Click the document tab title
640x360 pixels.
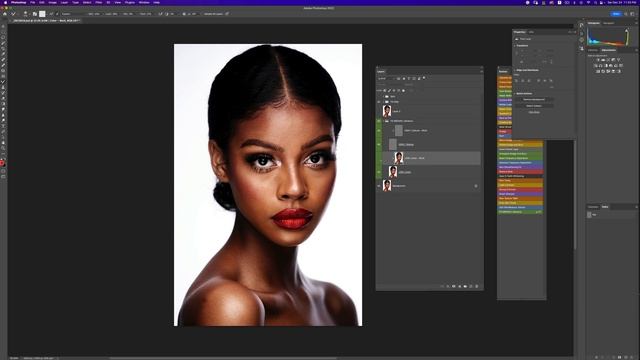point(46,20)
